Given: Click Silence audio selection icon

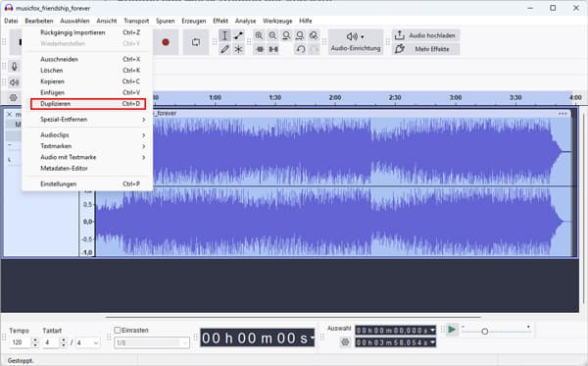Looking at the screenshot, I should click(x=273, y=49).
